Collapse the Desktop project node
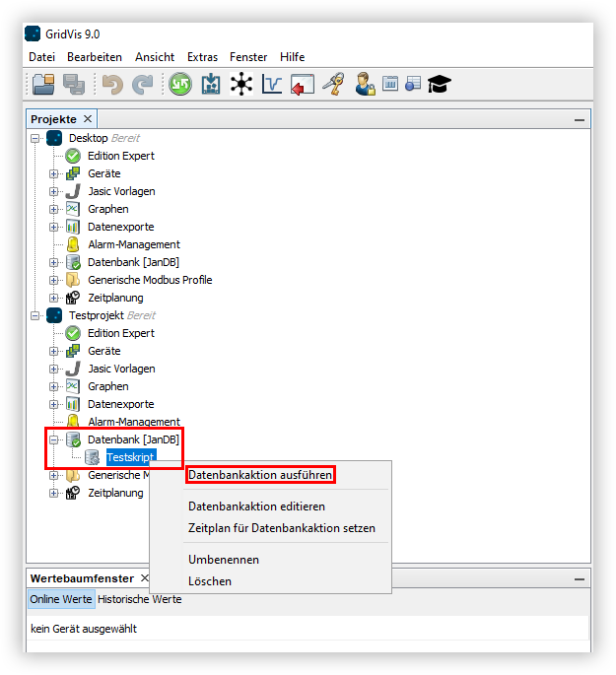 coord(36,138)
